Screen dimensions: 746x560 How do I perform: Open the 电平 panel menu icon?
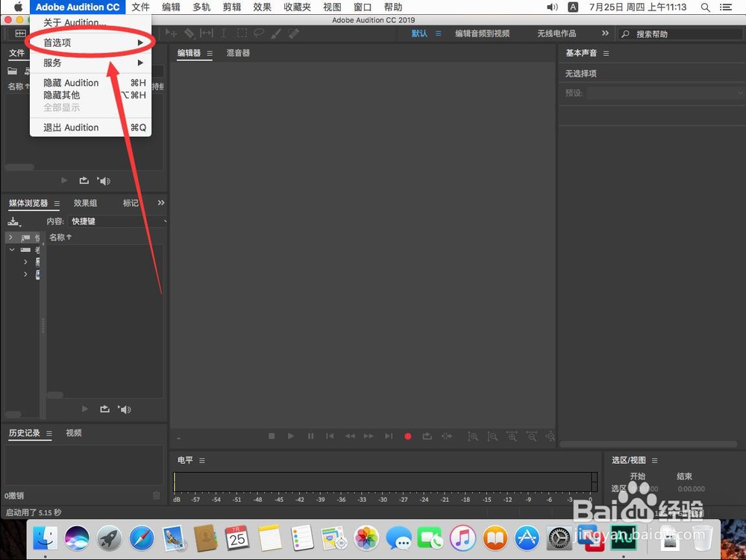click(x=202, y=460)
